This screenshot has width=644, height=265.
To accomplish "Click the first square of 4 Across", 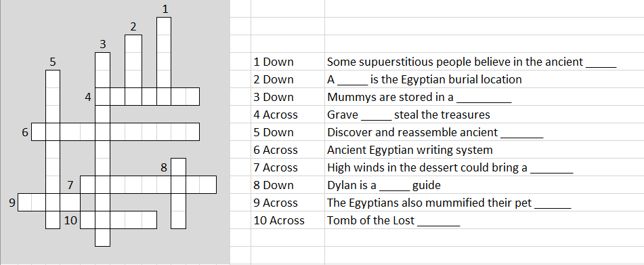I will click(102, 96).
